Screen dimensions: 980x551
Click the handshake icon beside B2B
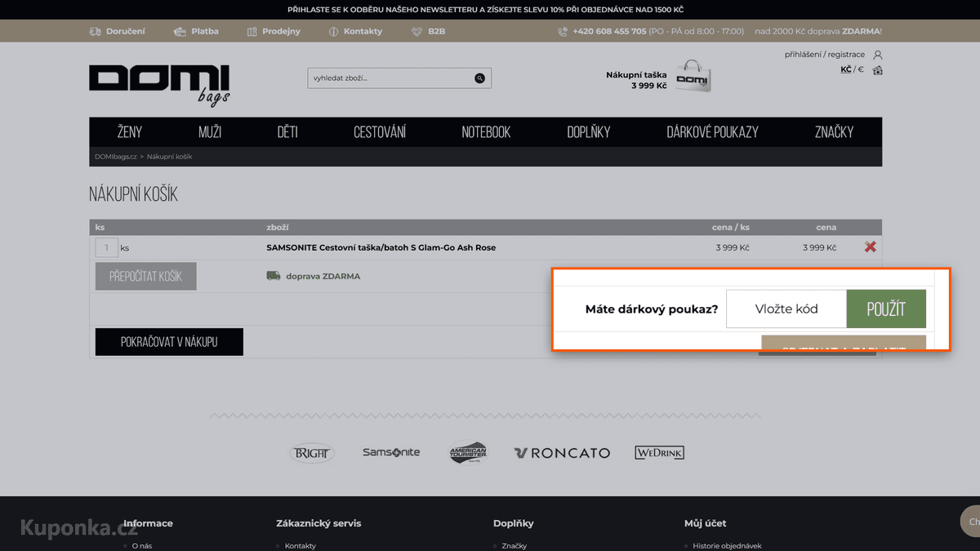[416, 31]
